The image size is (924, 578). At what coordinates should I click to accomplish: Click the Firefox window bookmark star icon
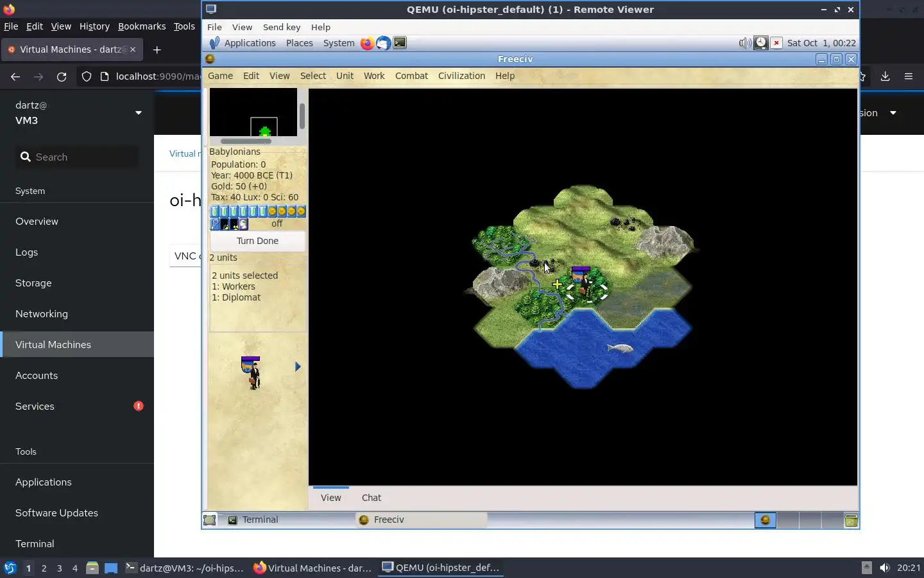point(862,76)
